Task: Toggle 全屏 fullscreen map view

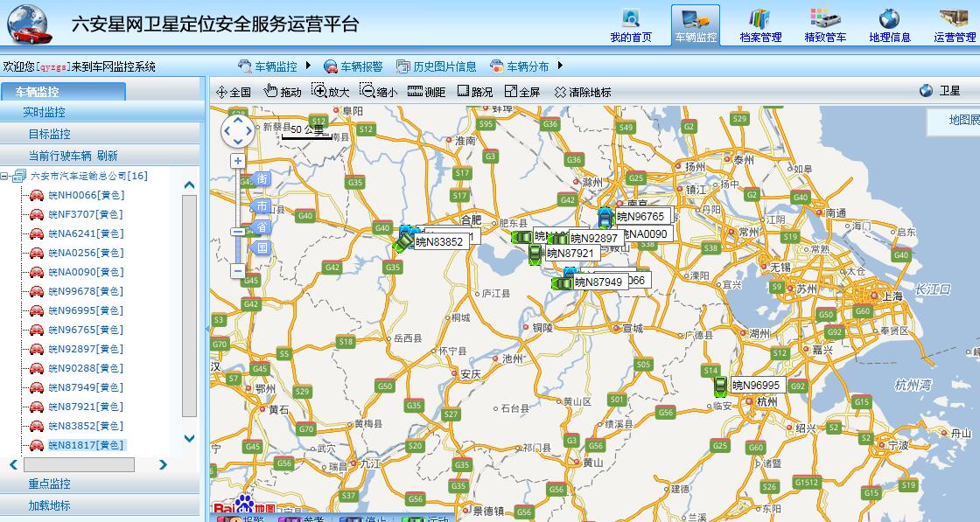Action: click(x=521, y=92)
